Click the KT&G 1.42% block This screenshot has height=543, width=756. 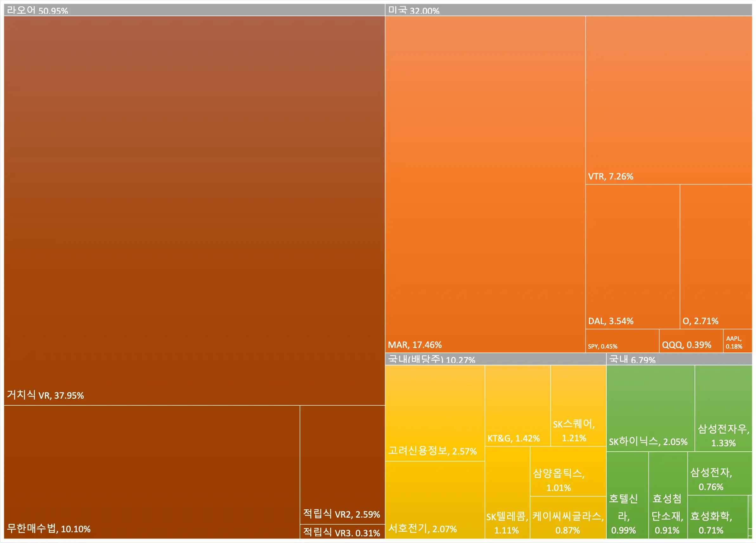[518, 406]
